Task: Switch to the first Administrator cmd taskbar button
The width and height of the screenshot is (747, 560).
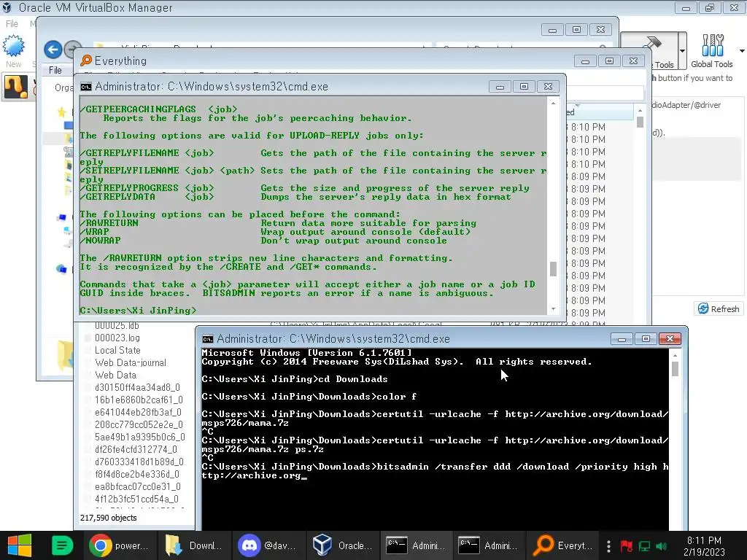Action: pos(417,545)
